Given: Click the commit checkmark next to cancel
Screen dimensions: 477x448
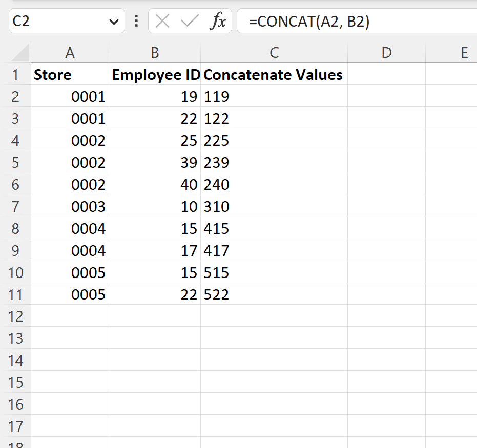Looking at the screenshot, I should 189,22.
